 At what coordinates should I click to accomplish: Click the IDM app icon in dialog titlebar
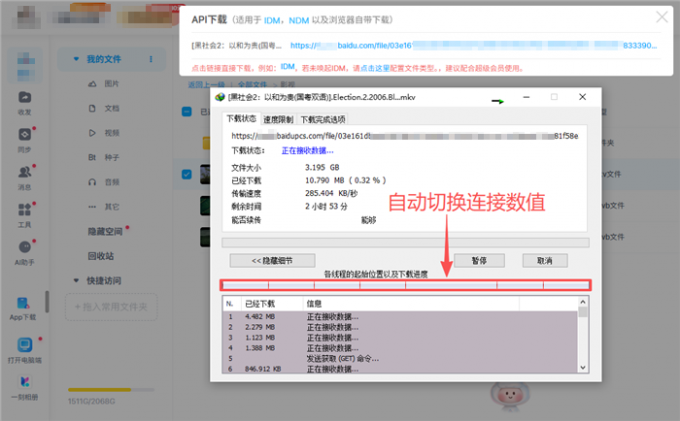[220, 97]
